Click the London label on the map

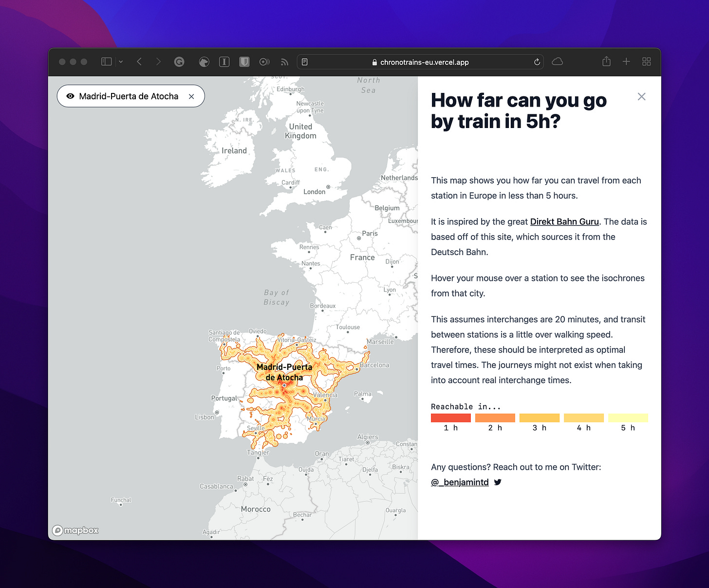314,192
